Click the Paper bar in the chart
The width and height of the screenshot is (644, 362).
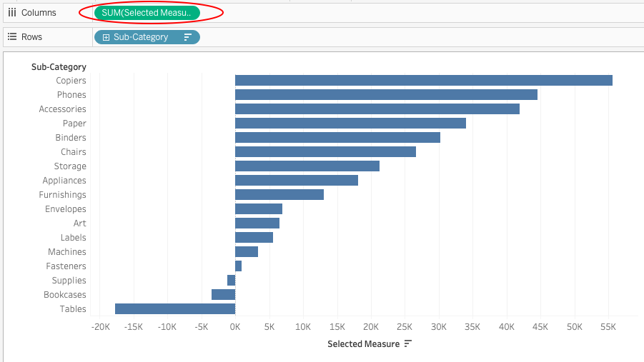pos(350,123)
